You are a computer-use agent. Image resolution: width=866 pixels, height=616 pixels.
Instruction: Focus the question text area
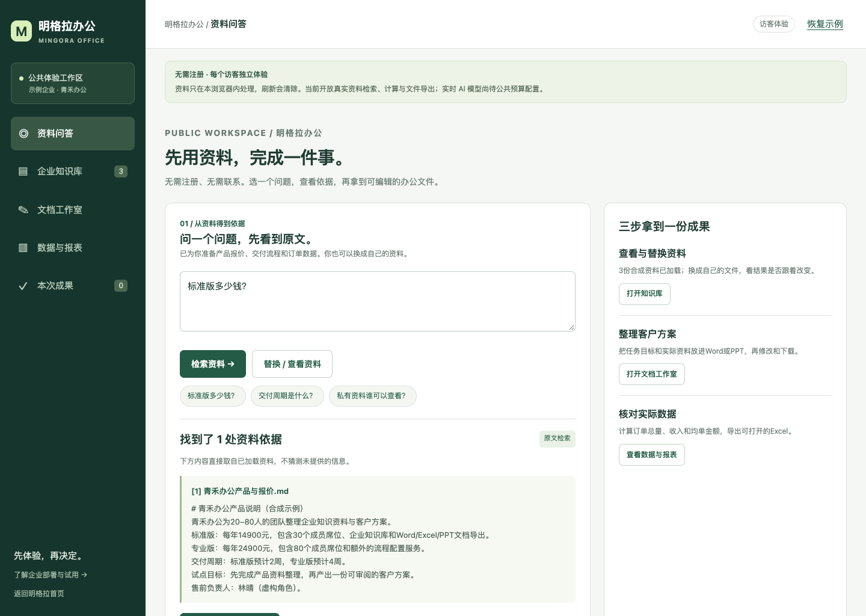378,301
